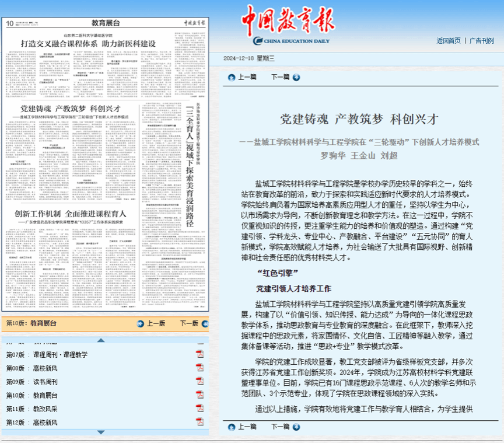Click the 上一版 previous page arrow icon

click(141, 323)
